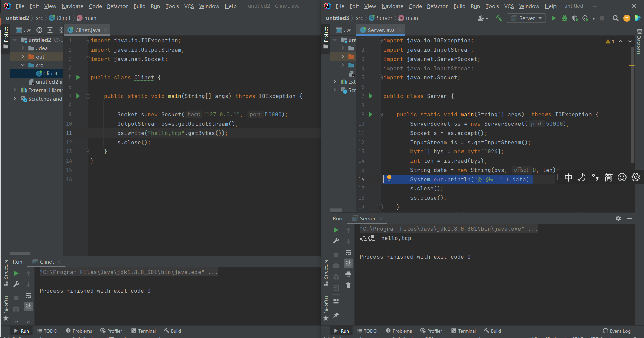644x338 pixels.
Task: Toggle Project tool window in Clinet window
Action: pos(6,38)
